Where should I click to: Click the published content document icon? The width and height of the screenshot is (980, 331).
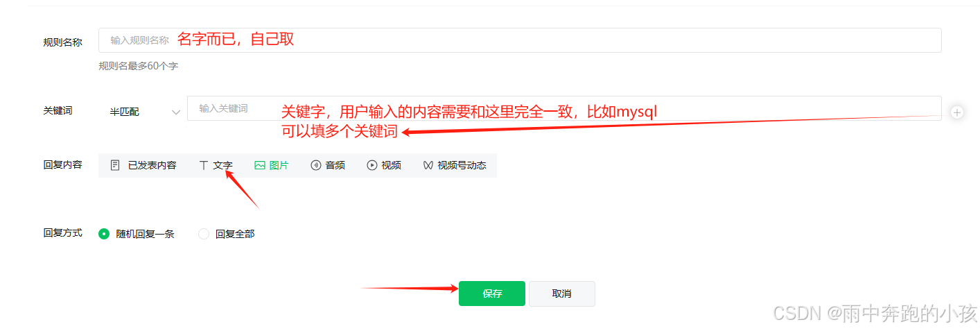pyautogui.click(x=116, y=165)
